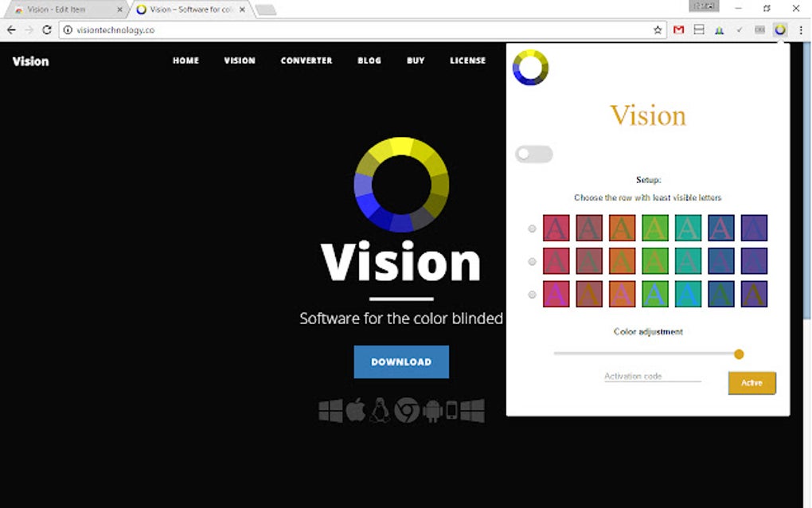812x508 pixels.
Task: Click the third row purple swatch
Action: (754, 294)
